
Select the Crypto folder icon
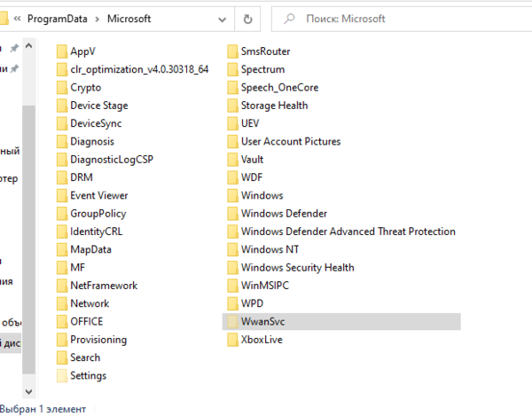(61, 88)
